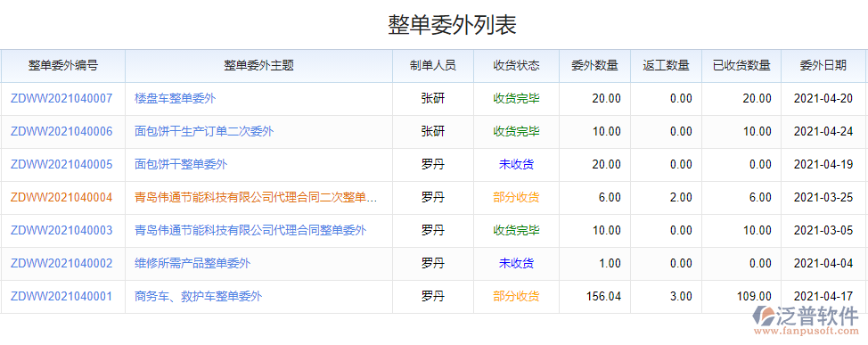Screen dimensions: 868x345
Task: Open subject 维修所需产品整单委外
Action: pos(192,264)
